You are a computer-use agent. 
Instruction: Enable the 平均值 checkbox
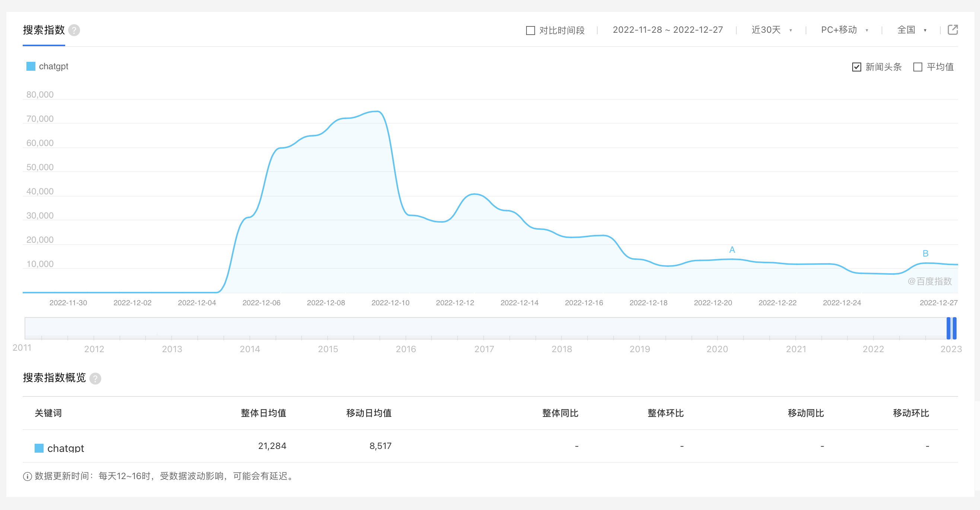coord(917,67)
